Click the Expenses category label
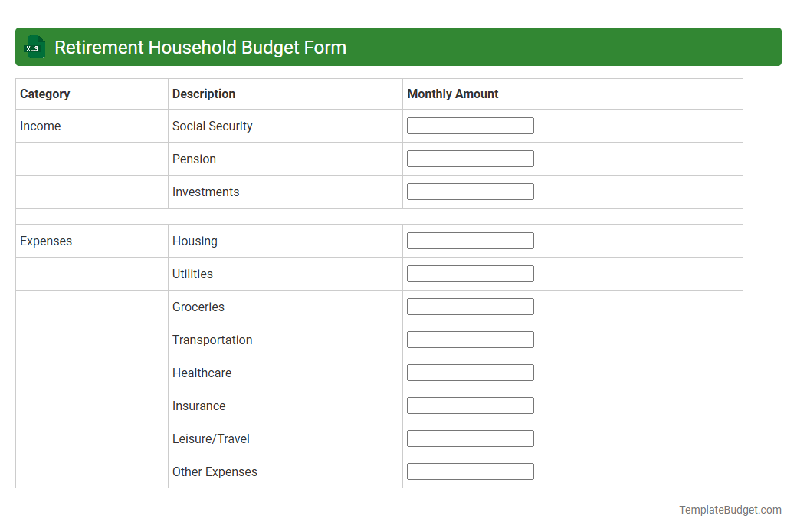Image resolution: width=797 pixels, height=532 pixels. point(46,241)
